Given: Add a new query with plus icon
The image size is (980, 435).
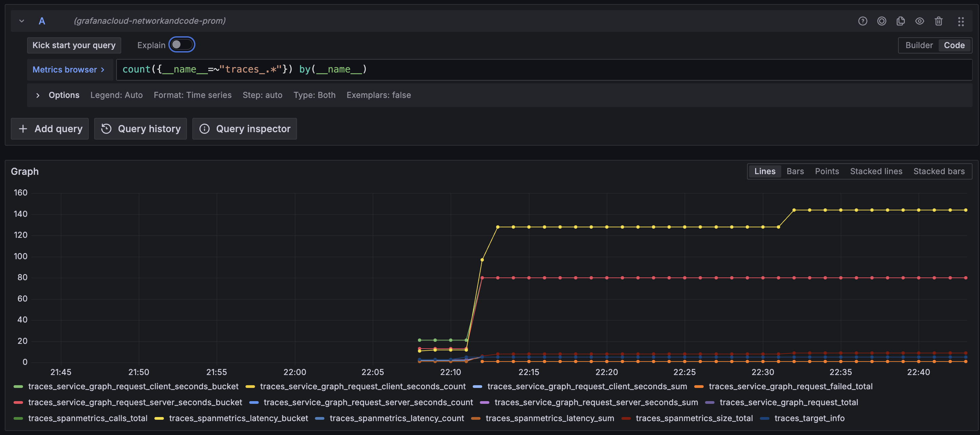Looking at the screenshot, I should [x=49, y=129].
